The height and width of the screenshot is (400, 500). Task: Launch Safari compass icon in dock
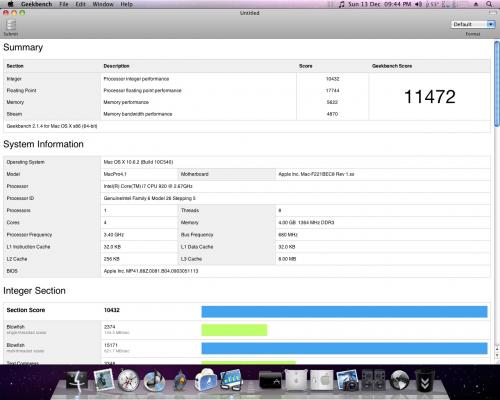(128, 381)
